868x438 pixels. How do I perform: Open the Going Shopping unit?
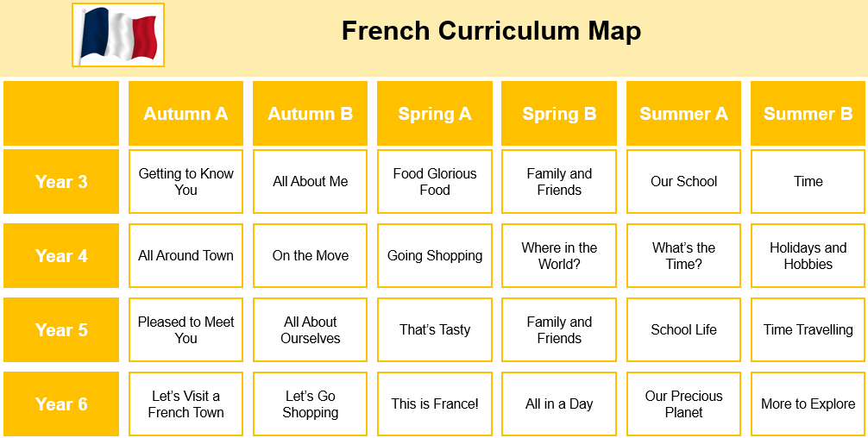tap(435, 255)
